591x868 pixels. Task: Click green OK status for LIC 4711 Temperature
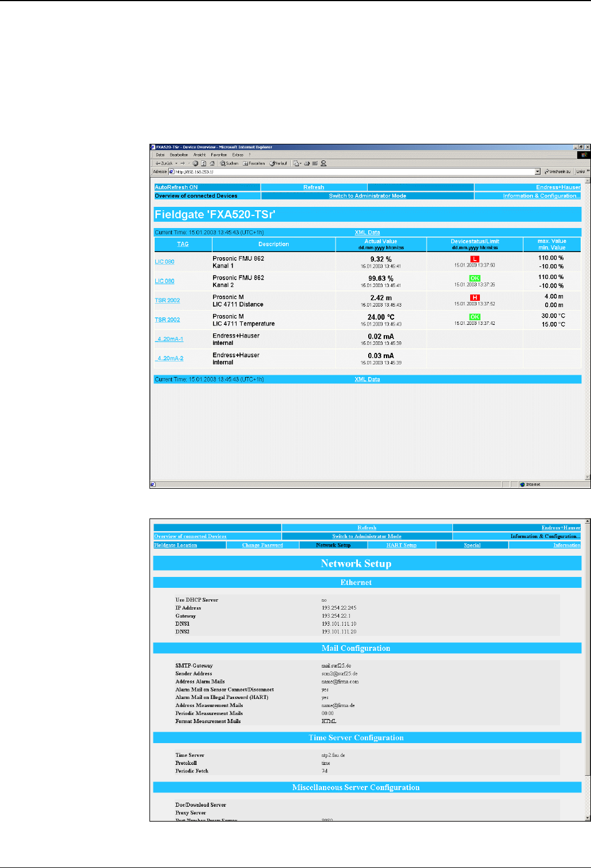[x=475, y=317]
